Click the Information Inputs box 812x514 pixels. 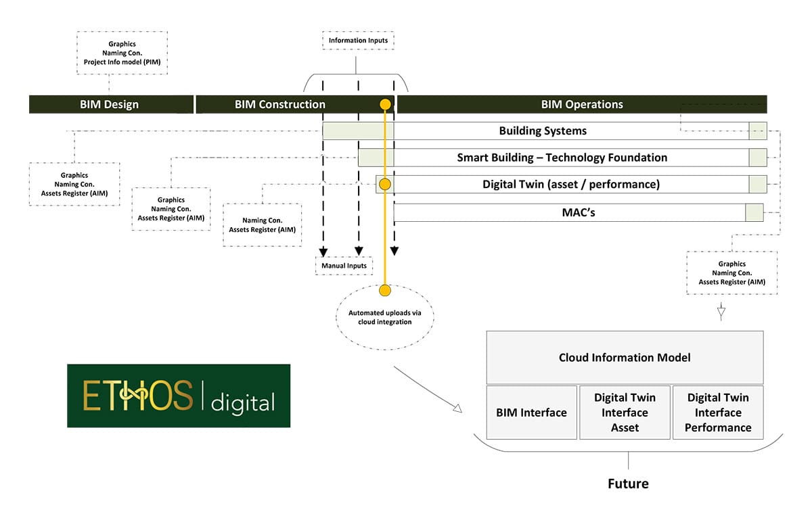point(358,41)
